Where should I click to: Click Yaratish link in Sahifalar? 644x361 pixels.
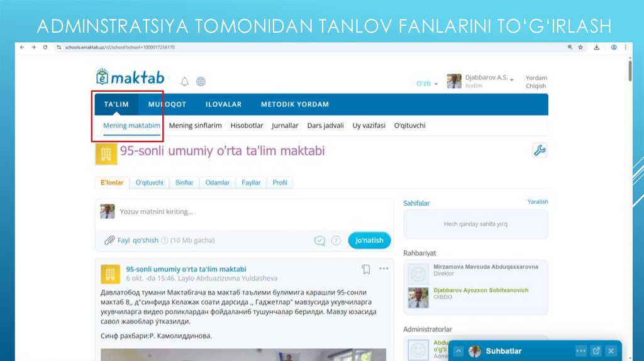click(x=538, y=202)
